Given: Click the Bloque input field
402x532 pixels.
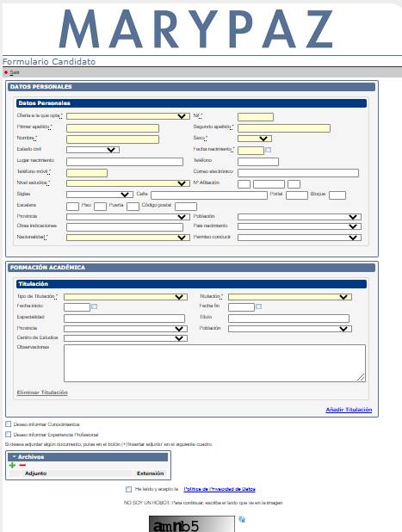Looking at the screenshot, I should [x=337, y=195].
